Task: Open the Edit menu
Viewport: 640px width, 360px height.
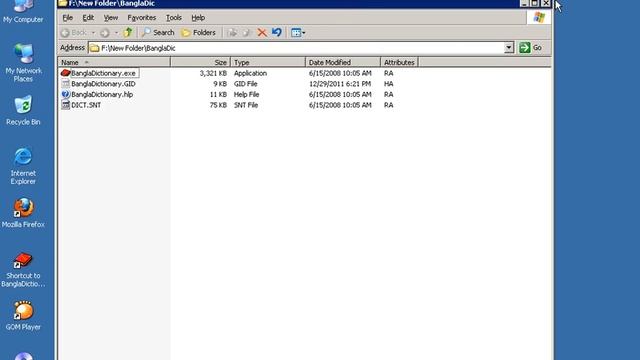Action: 88,18
